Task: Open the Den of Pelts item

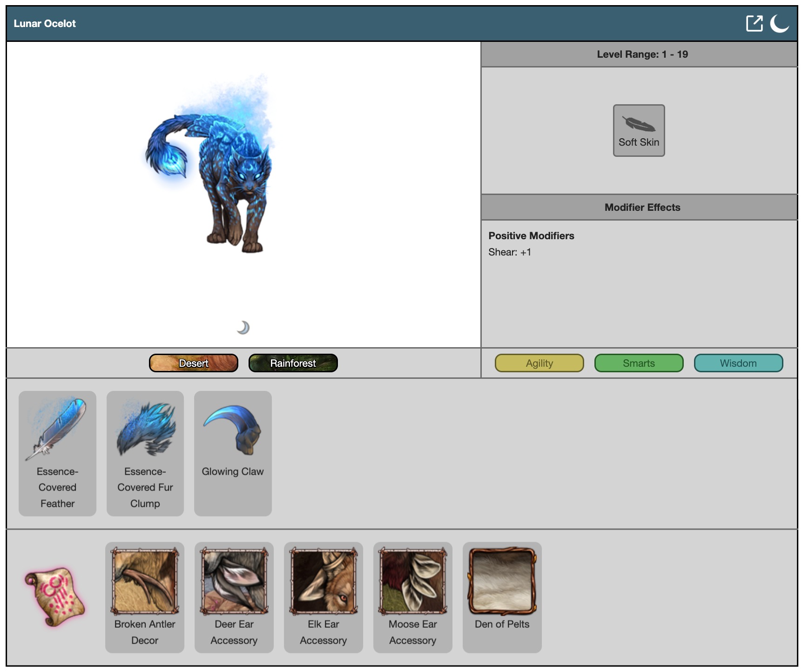Action: (502, 597)
